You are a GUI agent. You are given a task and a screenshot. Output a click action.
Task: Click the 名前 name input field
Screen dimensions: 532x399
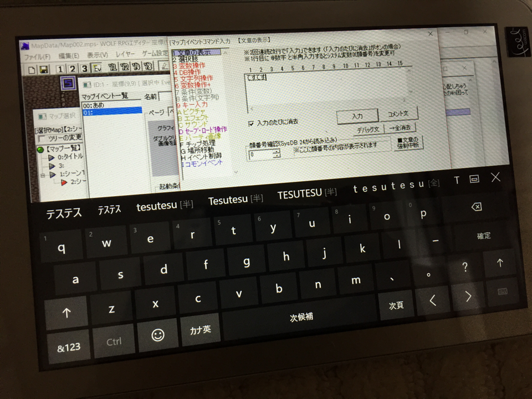pyautogui.click(x=165, y=96)
